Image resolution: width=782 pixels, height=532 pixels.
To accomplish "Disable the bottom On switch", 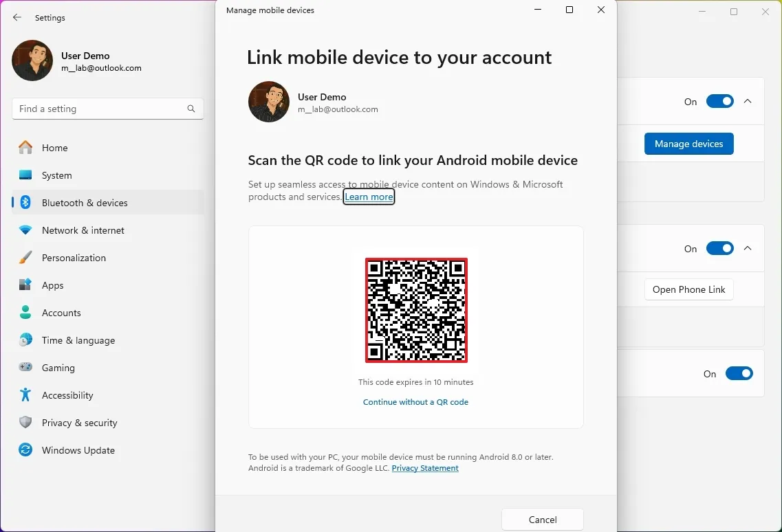I will click(739, 374).
